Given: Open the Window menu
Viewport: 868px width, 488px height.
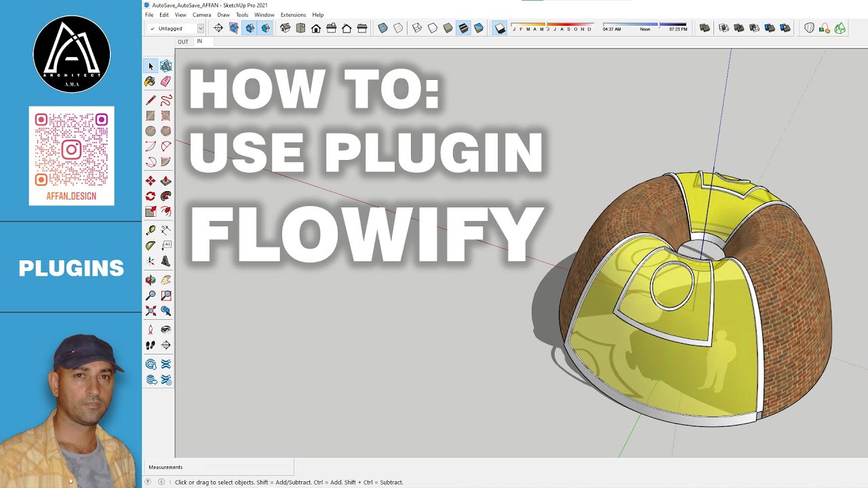Looking at the screenshot, I should 264,15.
